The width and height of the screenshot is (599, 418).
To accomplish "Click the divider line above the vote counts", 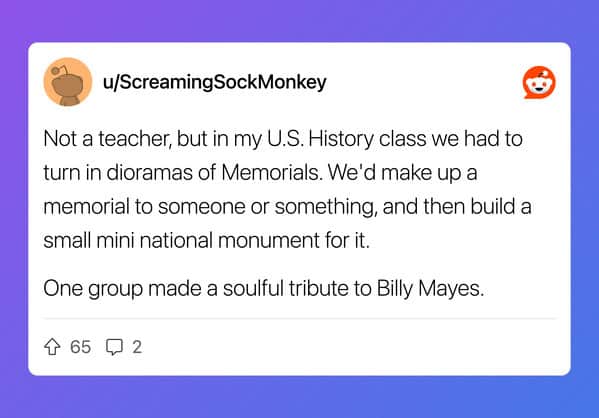I will pos(300,318).
